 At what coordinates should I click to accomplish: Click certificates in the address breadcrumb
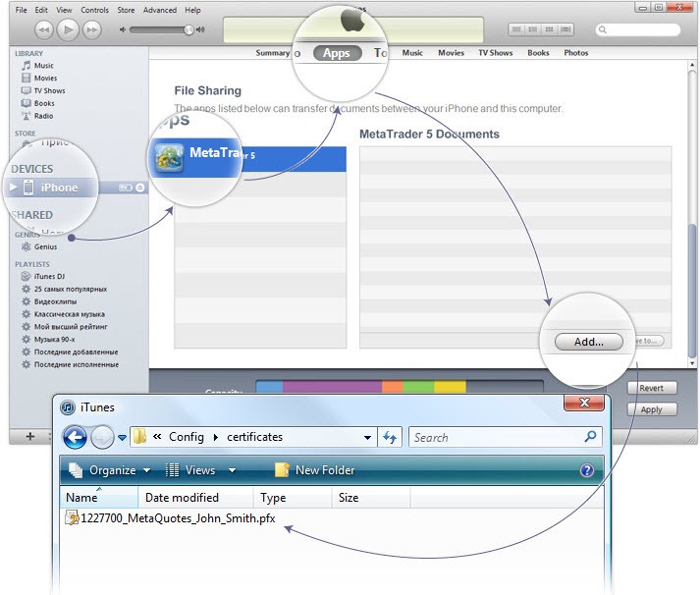coord(254,437)
